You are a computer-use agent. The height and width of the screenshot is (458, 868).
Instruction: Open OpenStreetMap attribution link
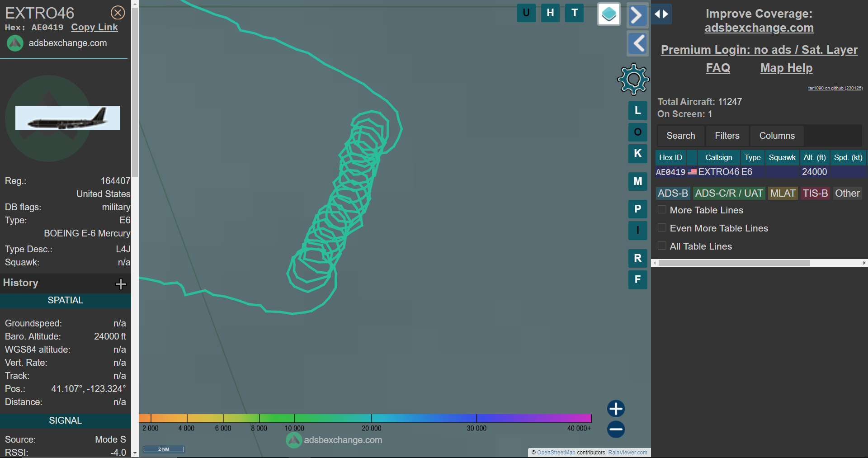pos(556,453)
